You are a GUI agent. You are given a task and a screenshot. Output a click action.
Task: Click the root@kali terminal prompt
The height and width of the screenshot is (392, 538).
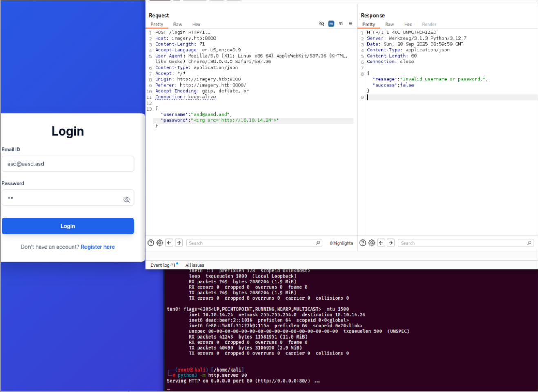point(206,370)
